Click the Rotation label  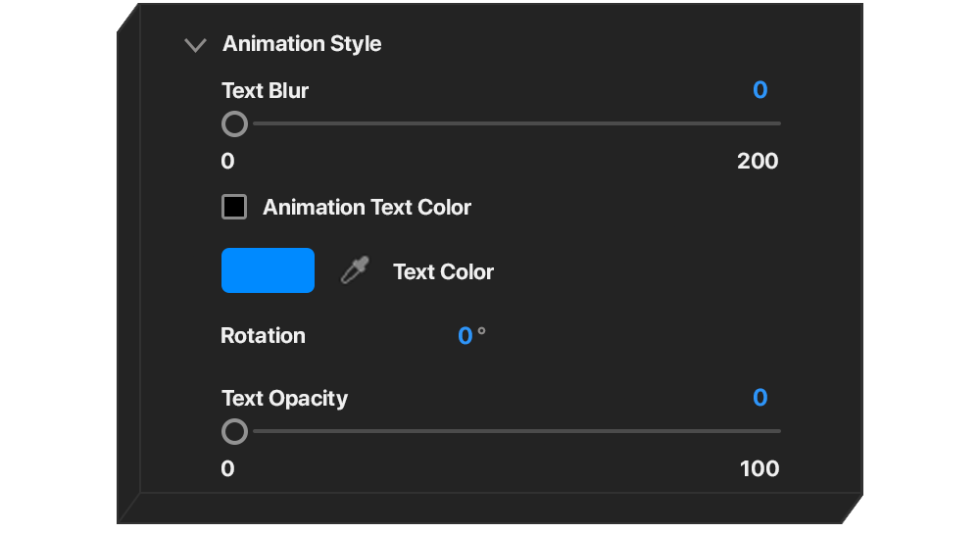point(263,336)
